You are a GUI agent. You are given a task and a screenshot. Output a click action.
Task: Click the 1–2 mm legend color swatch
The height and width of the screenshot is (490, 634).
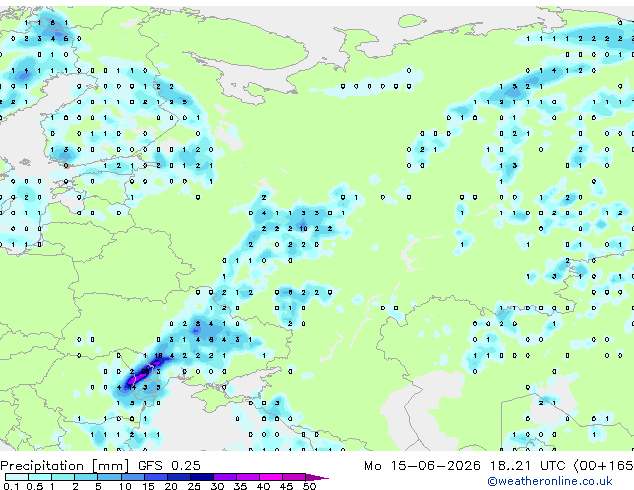pos(63,477)
